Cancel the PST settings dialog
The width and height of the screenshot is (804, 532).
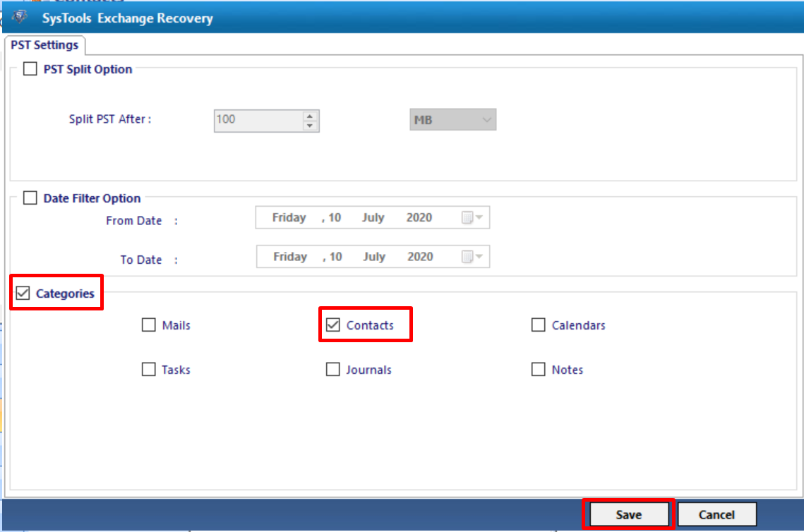pyautogui.click(x=717, y=514)
